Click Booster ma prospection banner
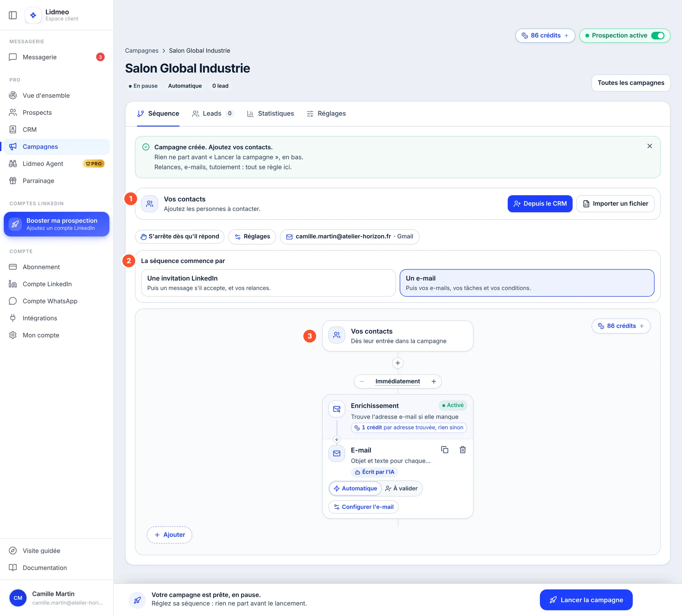 pyautogui.click(x=57, y=224)
